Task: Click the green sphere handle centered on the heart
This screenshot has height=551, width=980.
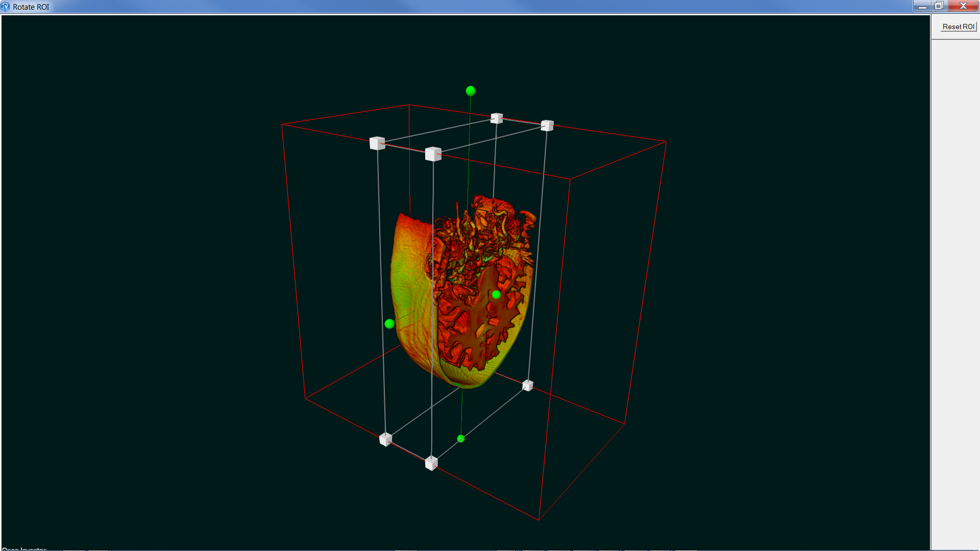Action: [496, 294]
